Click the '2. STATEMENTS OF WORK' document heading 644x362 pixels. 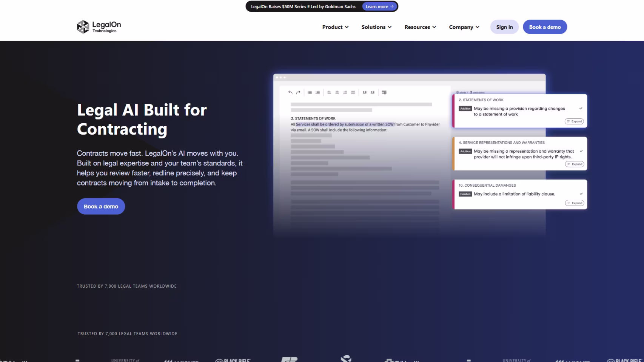[313, 118]
